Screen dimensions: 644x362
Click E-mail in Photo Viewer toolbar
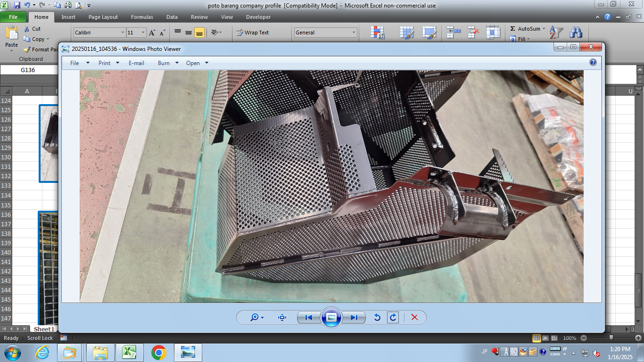point(136,63)
